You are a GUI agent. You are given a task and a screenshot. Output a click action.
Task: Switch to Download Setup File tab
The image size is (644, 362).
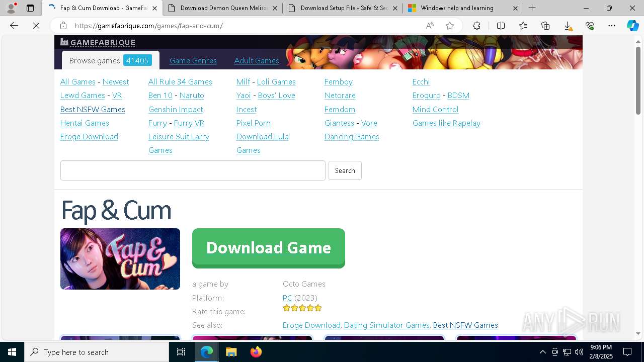coord(343,8)
